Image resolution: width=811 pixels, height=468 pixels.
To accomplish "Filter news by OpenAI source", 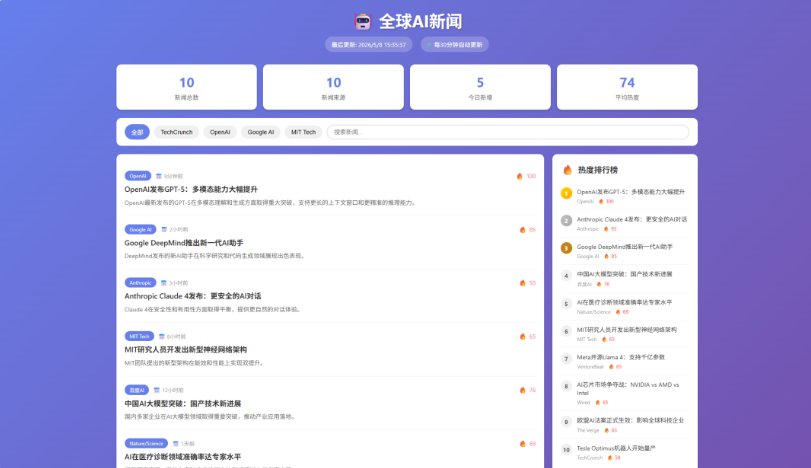I will 220,132.
